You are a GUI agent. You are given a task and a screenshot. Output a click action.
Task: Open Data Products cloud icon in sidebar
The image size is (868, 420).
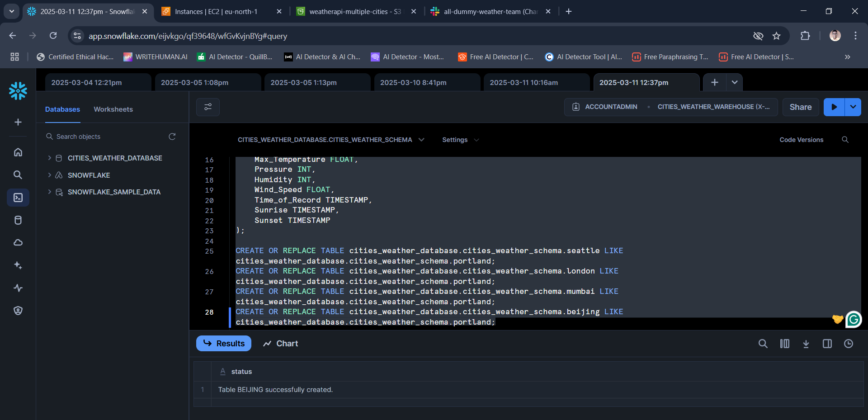point(18,243)
